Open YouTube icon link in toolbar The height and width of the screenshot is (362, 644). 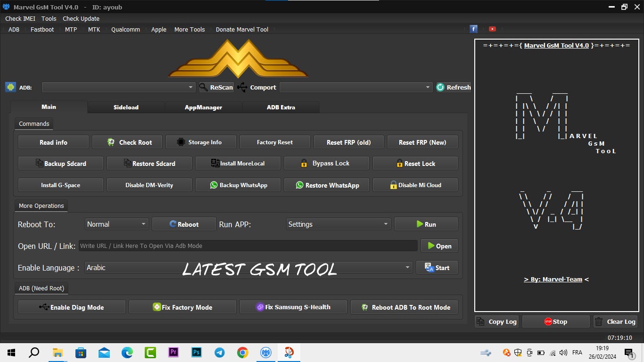[x=492, y=29]
